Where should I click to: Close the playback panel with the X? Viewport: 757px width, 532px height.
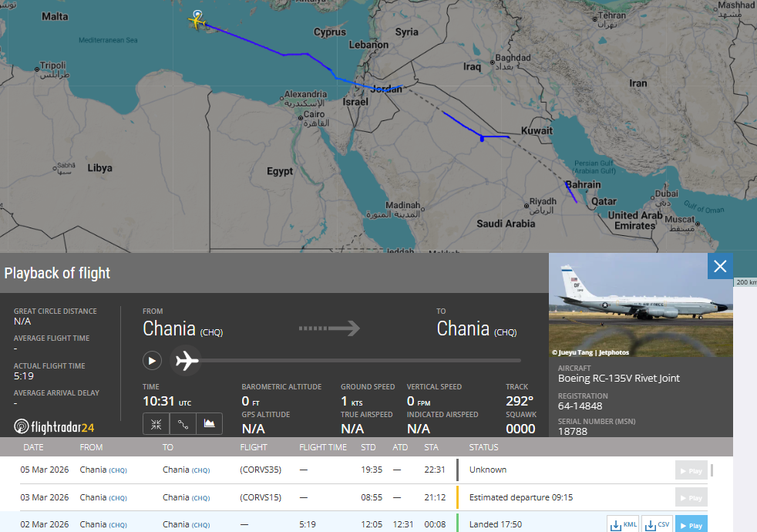(720, 266)
